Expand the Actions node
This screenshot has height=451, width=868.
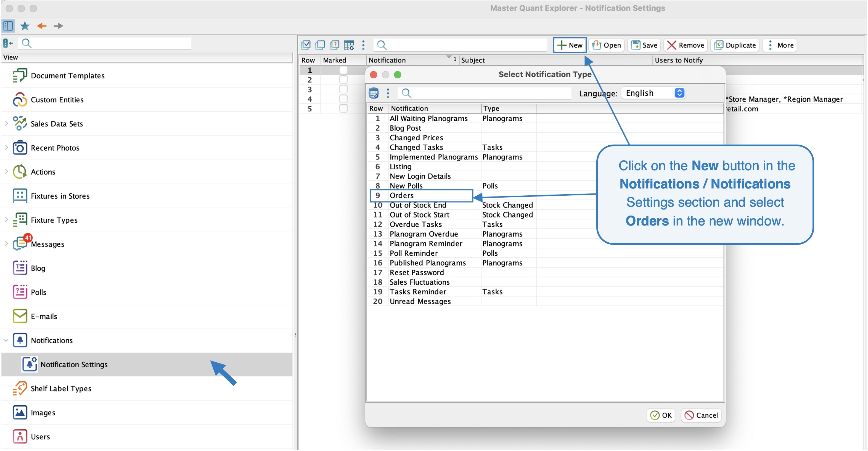click(x=6, y=172)
